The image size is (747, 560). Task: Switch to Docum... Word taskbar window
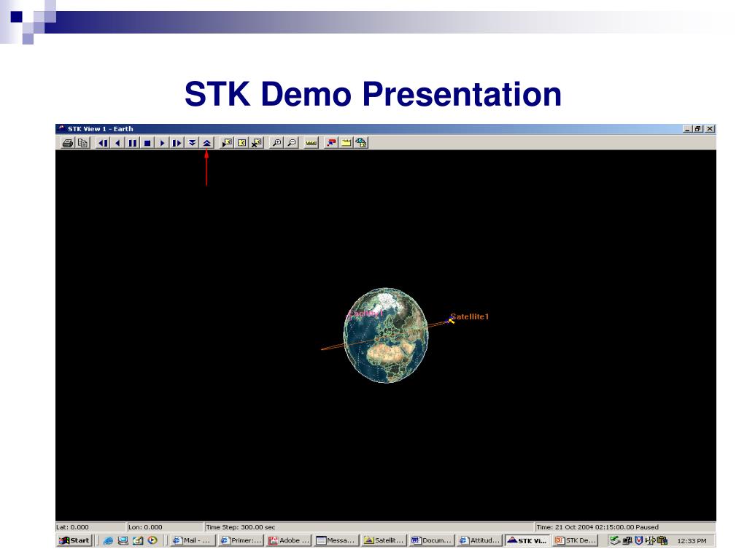point(432,540)
